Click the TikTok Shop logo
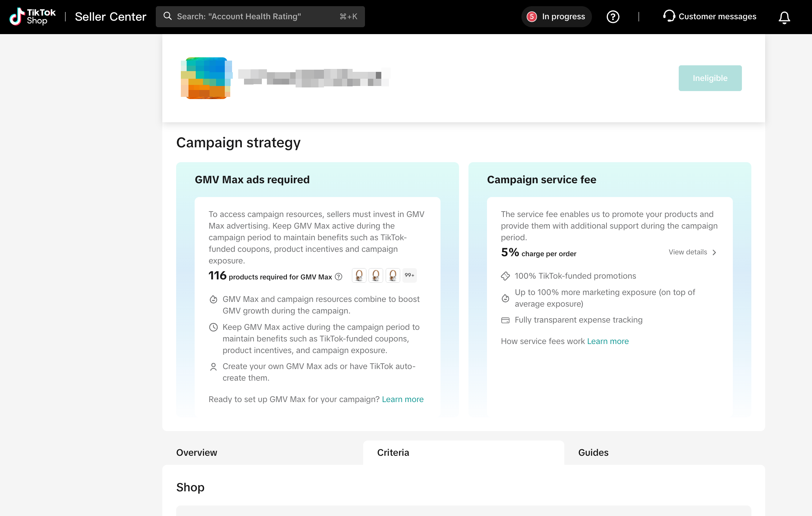The height and width of the screenshot is (516, 812). pos(33,17)
